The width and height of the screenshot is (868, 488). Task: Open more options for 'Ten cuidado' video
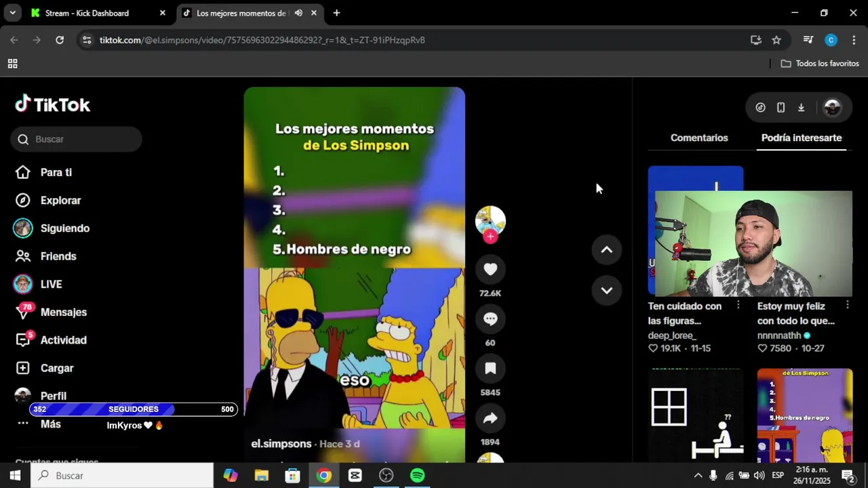[x=738, y=306]
